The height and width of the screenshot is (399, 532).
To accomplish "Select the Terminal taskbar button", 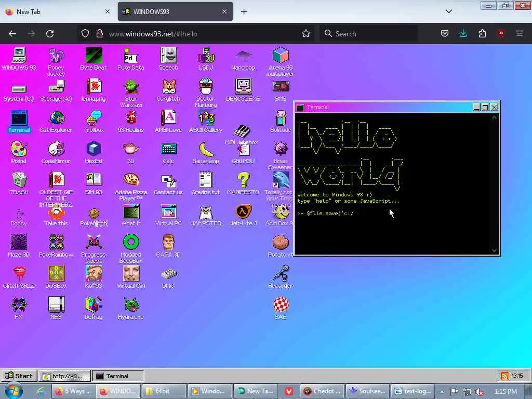I will 118,376.
